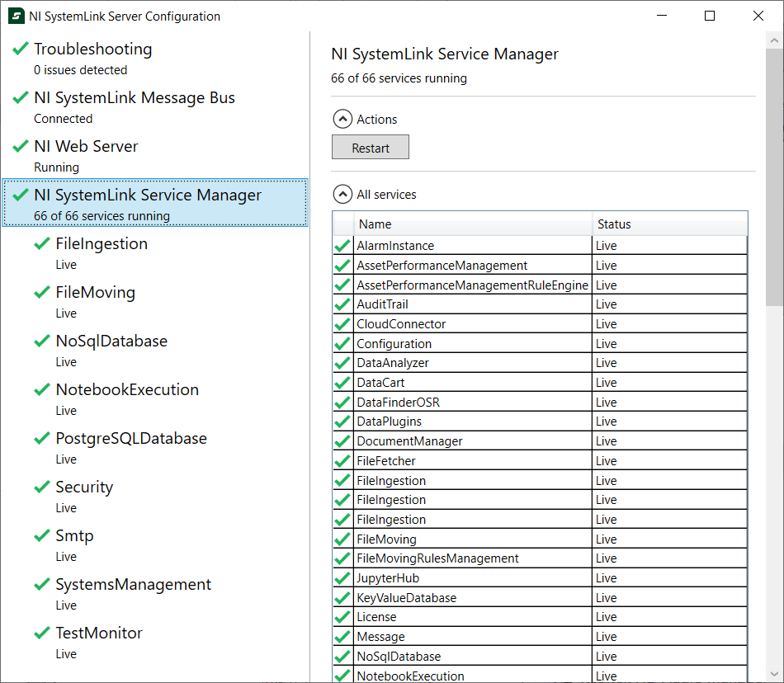The height and width of the screenshot is (683, 784).
Task: Open NoSqlDatabase in the left sidebar
Action: click(155, 349)
